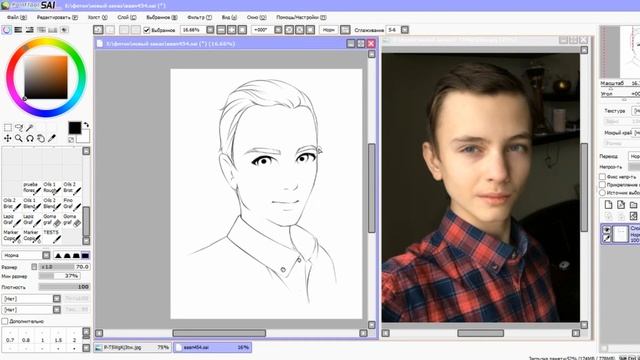Image resolution: width=640 pixels, height=360 pixels.
Task: Open the rotation angle +000° dropdown
Action: [278, 30]
